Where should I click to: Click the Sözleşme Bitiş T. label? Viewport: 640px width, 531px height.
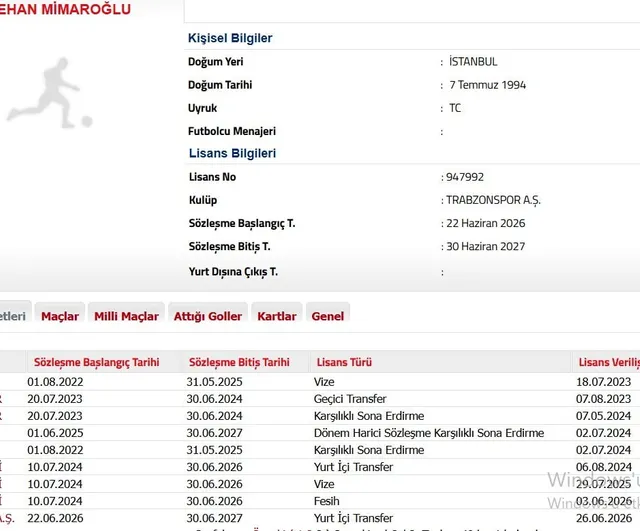pyautogui.click(x=229, y=247)
